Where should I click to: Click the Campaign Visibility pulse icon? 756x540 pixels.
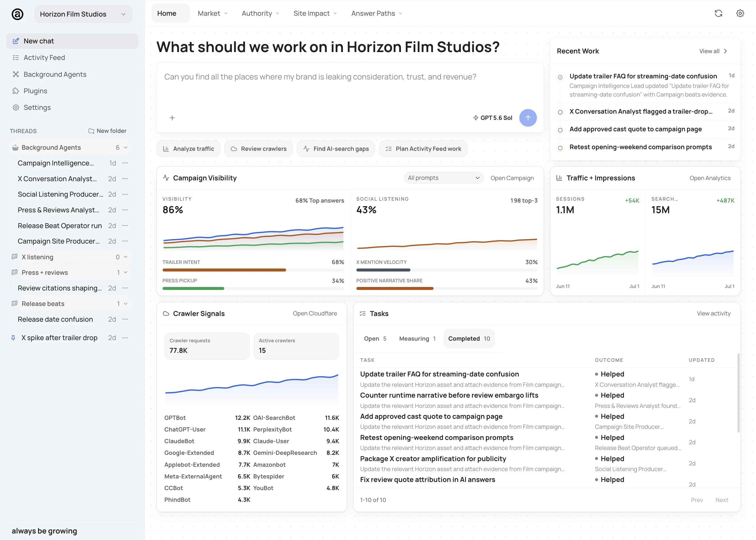(166, 178)
